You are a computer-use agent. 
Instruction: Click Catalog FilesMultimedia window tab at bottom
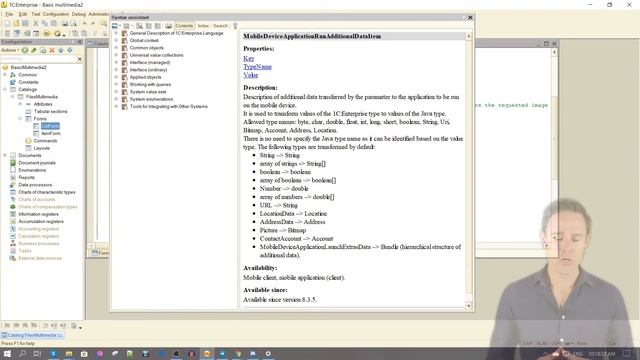(x=33, y=335)
